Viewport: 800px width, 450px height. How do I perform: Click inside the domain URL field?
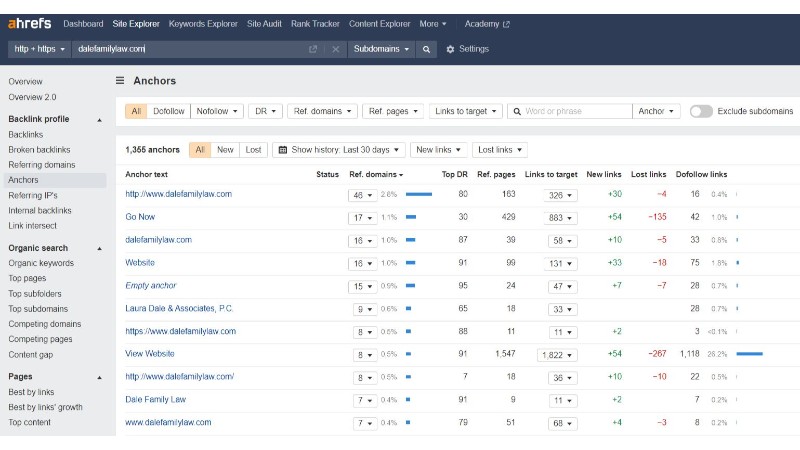pyautogui.click(x=189, y=49)
